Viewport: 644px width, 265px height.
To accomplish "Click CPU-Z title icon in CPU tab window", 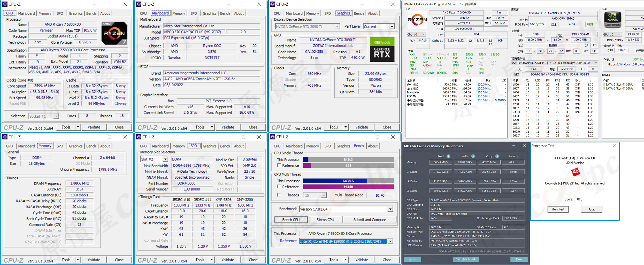I will 5,4.
